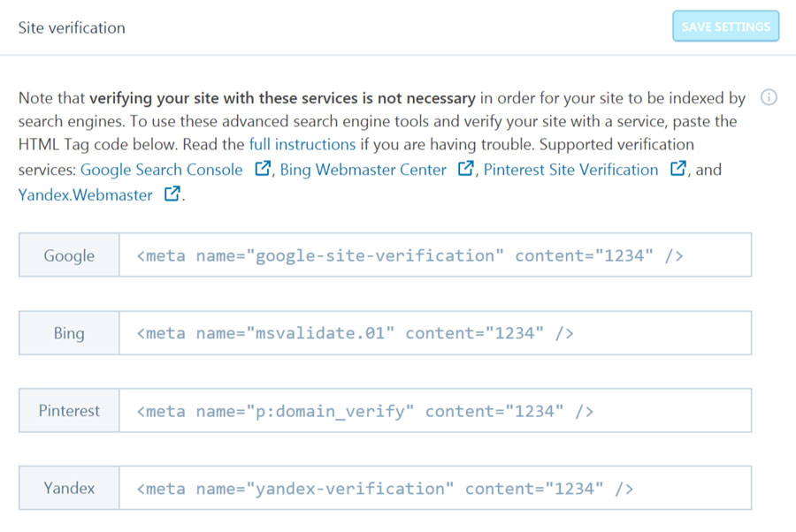Open Bing Webmaster Center link
This screenshot has height=532, width=796.
point(363,170)
